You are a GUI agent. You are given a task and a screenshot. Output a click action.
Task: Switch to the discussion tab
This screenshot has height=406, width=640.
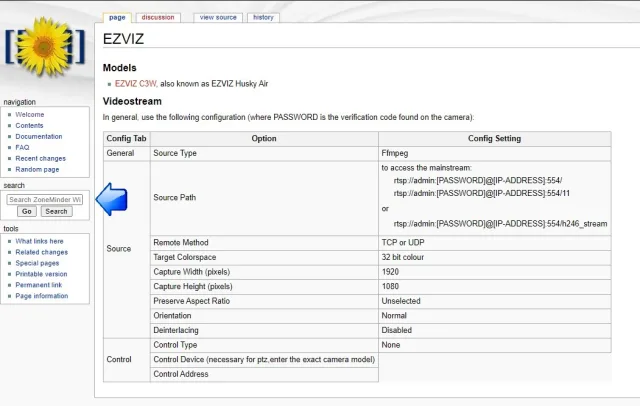(x=158, y=18)
